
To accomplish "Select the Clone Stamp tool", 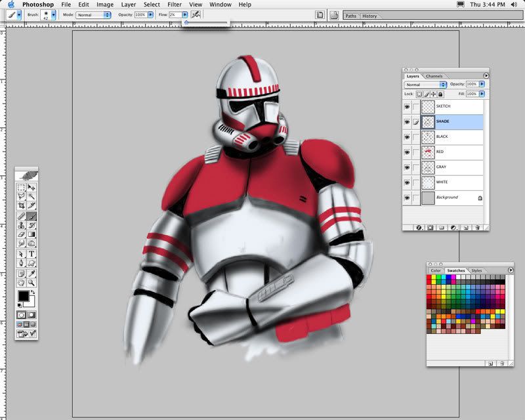I will [22, 225].
